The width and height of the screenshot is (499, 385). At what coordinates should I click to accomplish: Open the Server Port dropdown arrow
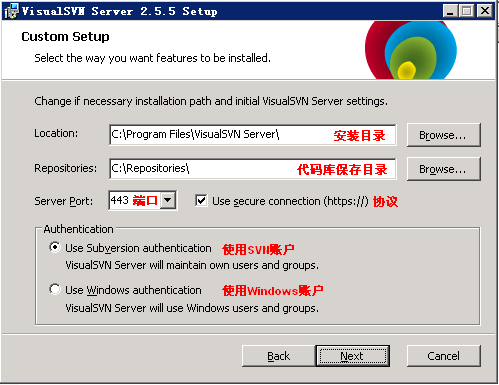(168, 201)
